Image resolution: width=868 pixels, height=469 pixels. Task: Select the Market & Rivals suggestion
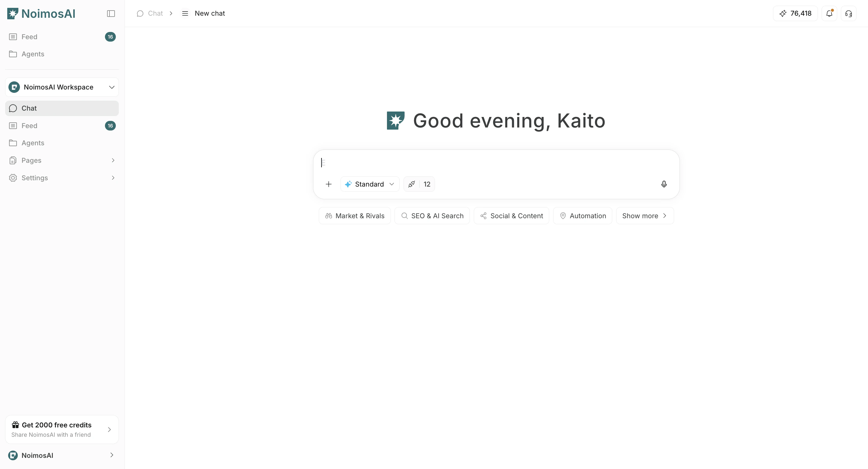pyautogui.click(x=354, y=216)
